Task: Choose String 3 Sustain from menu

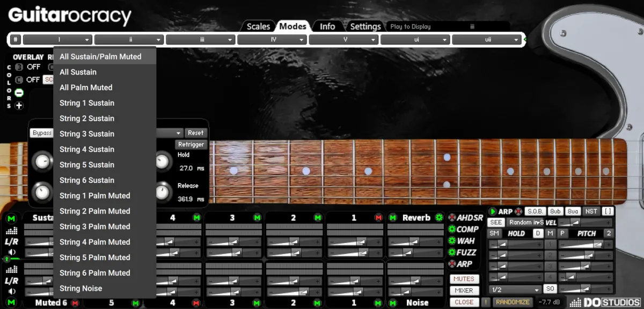Action: [105, 134]
